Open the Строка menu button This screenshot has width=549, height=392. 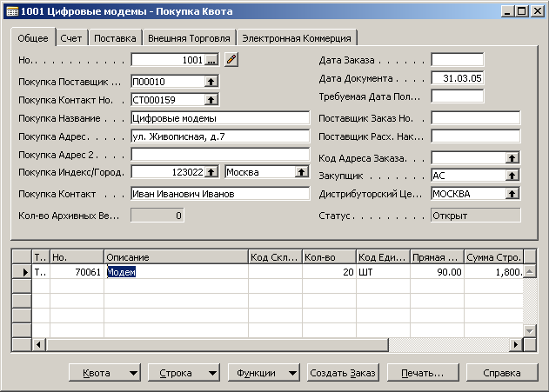tap(184, 373)
